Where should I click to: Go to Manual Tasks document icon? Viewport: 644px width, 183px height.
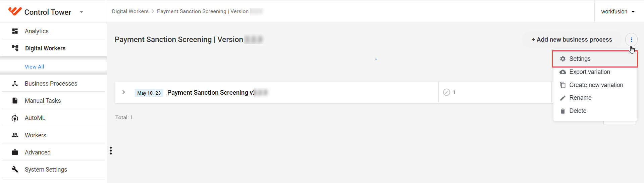click(x=15, y=101)
